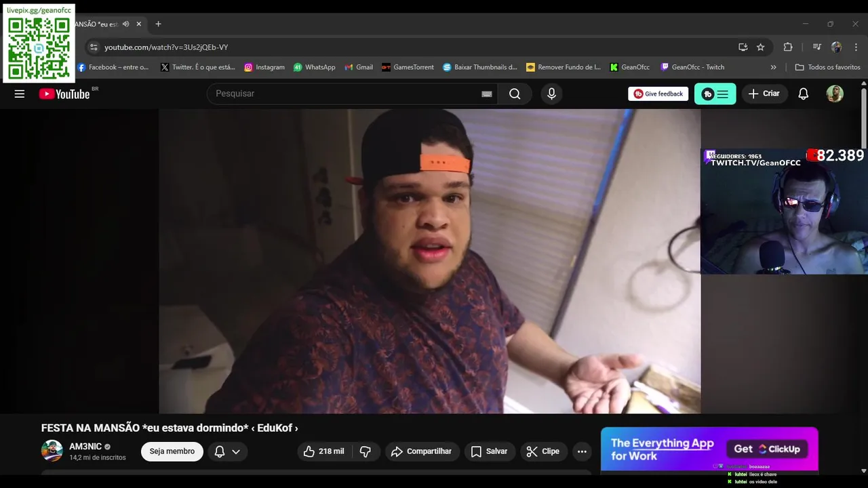Restore down the browser window
Screen dimensions: 868x488
(830, 24)
